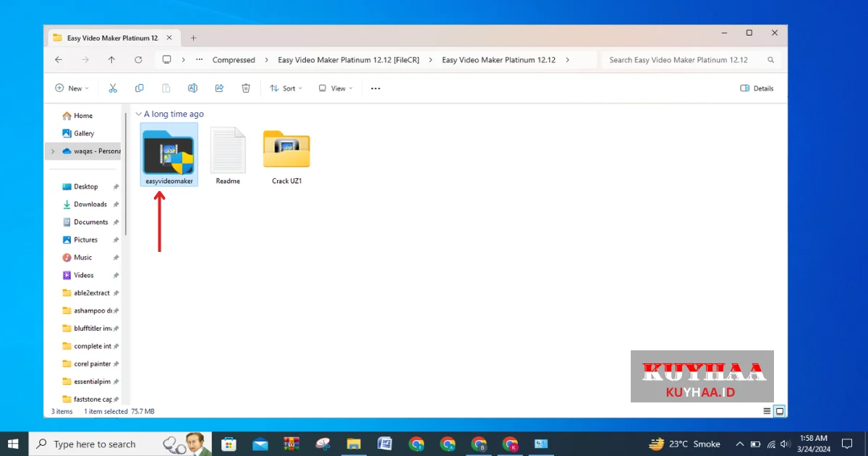
Task: Go back using the Back arrow
Action: pos(59,60)
